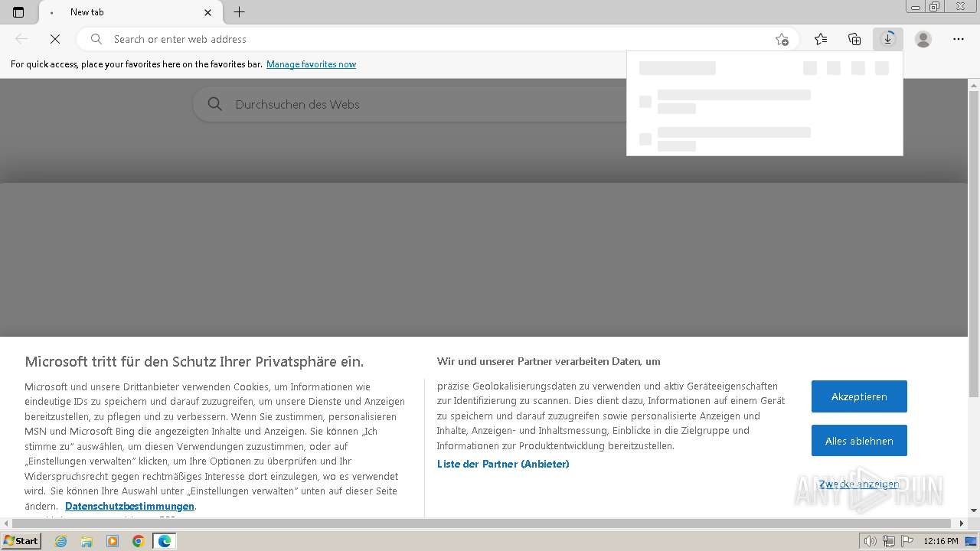Add this page to favorites star

click(782, 39)
